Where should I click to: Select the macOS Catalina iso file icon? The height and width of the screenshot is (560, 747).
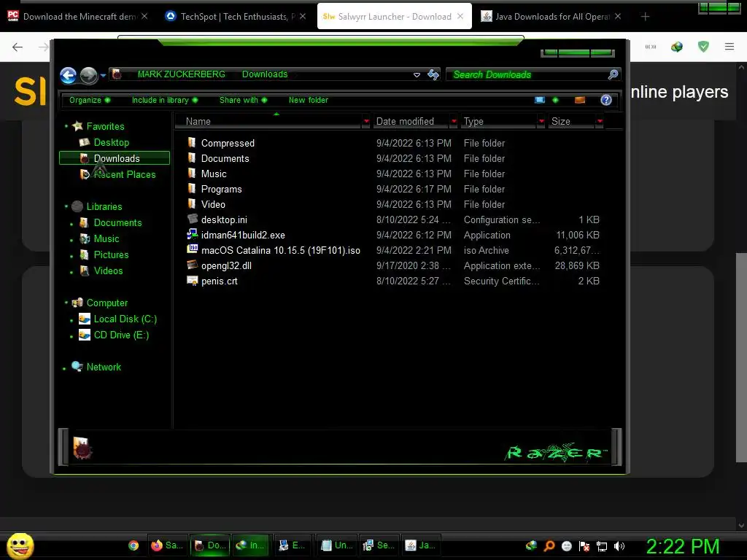coord(193,249)
